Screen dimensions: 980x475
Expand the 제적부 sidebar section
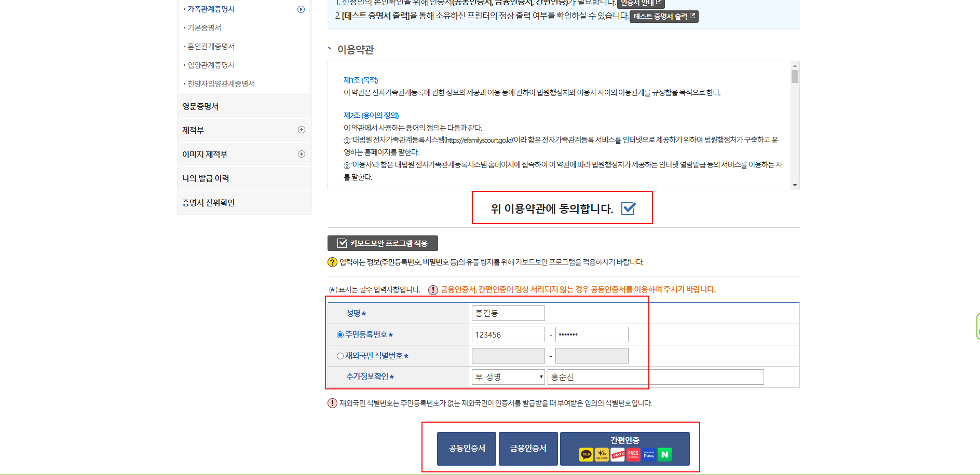301,130
